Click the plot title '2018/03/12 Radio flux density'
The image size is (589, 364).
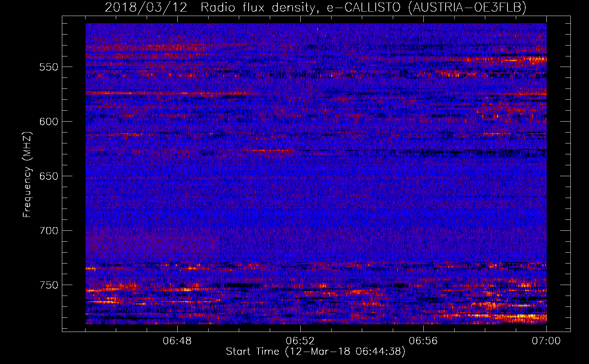pos(316,7)
